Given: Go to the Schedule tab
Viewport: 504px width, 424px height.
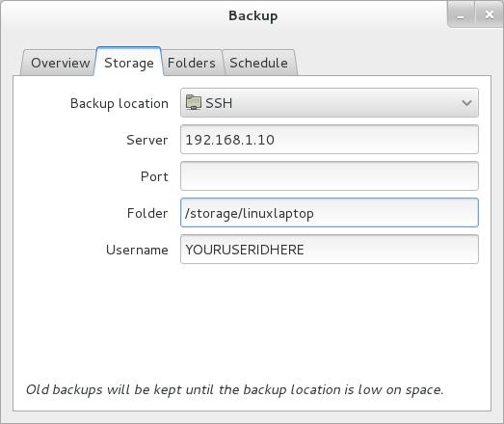Looking at the screenshot, I should 259,63.
